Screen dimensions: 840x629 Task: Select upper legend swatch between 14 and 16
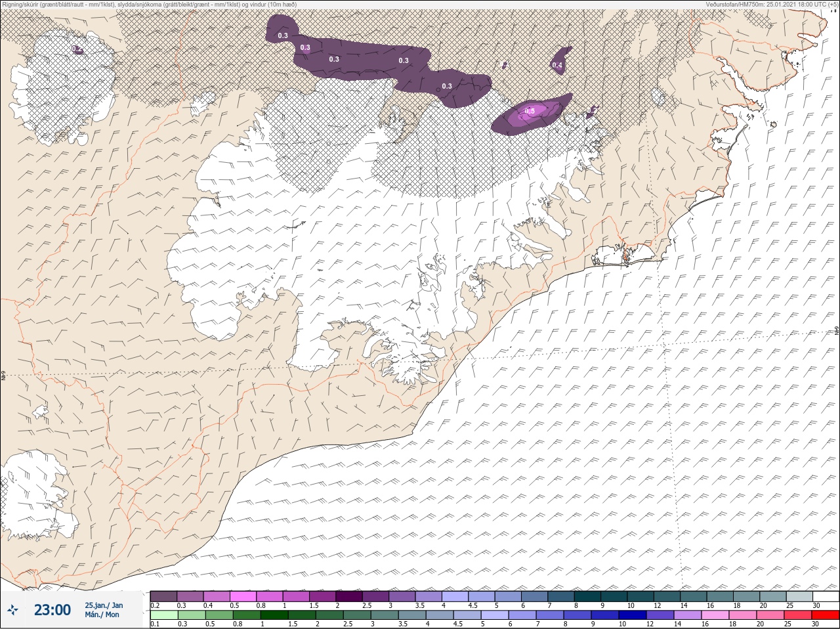(x=694, y=596)
